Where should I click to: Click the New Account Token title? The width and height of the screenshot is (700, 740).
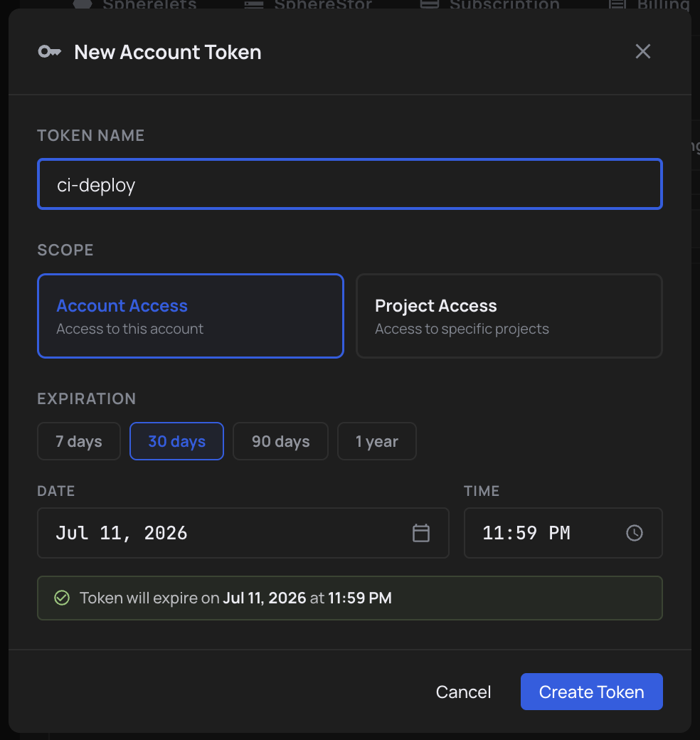(x=167, y=52)
